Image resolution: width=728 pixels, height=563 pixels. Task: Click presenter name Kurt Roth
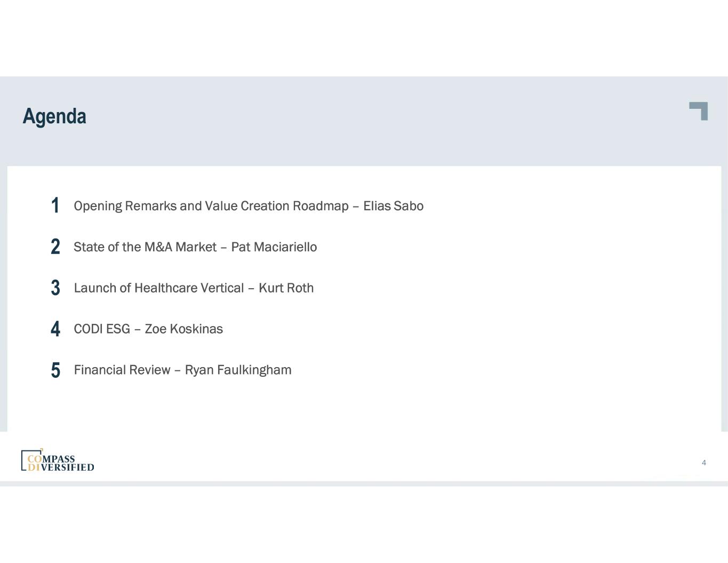(286, 288)
